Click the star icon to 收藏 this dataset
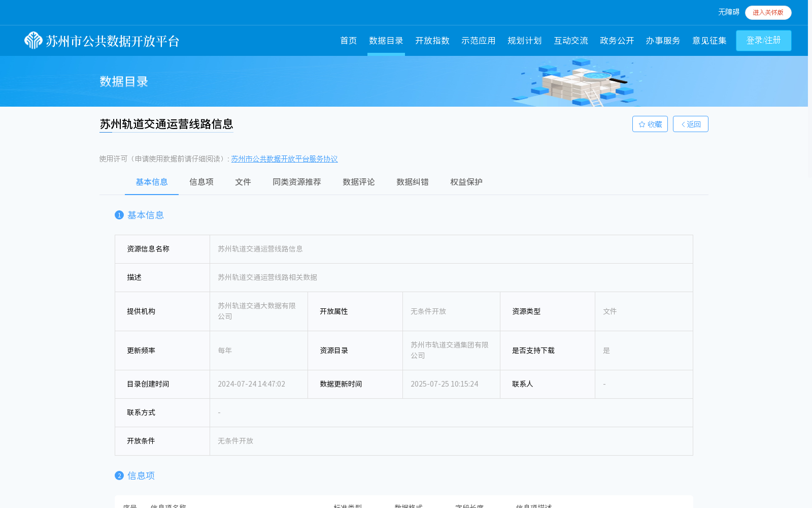812x508 pixels. point(641,123)
